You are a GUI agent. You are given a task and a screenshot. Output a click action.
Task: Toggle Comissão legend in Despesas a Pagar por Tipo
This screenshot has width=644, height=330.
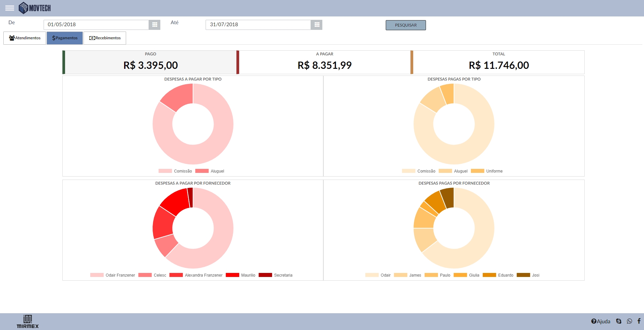pos(175,171)
